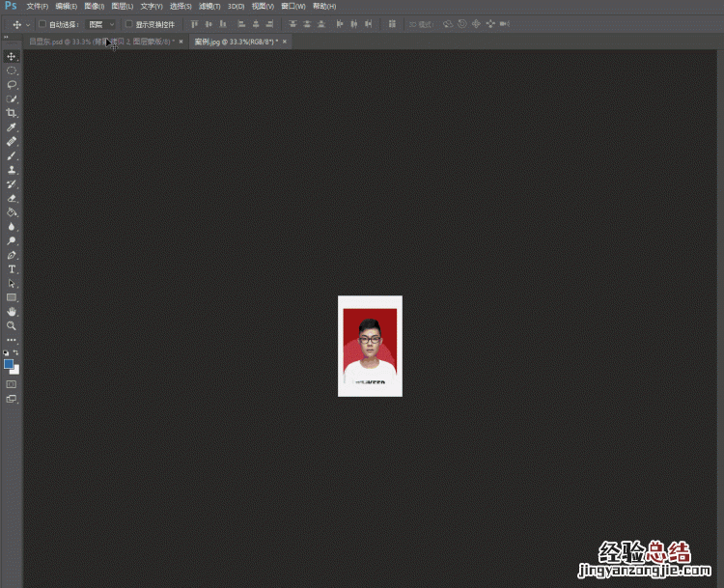
Task: Click align bottom edges icon
Action: [223, 24]
